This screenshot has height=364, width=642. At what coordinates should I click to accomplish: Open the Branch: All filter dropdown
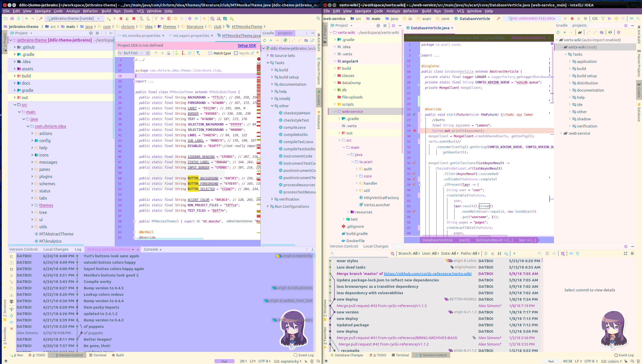point(409,253)
